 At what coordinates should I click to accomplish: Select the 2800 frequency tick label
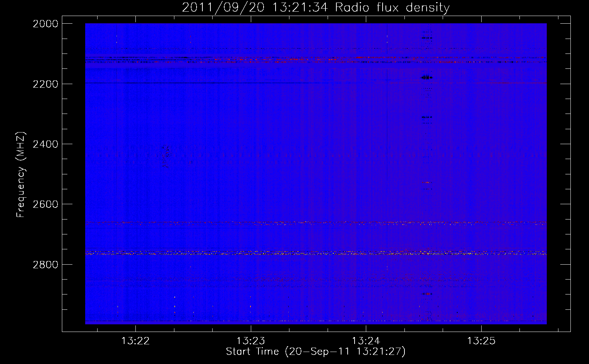click(46, 265)
